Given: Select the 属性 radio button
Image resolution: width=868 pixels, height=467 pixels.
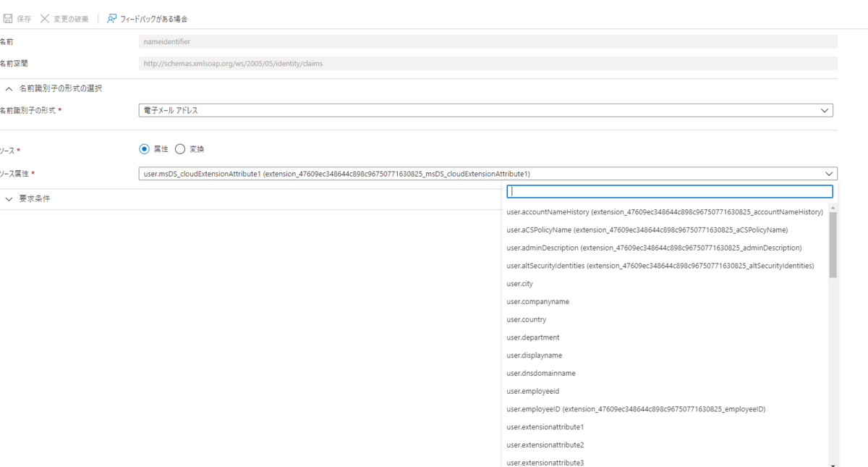Looking at the screenshot, I should click(x=144, y=149).
